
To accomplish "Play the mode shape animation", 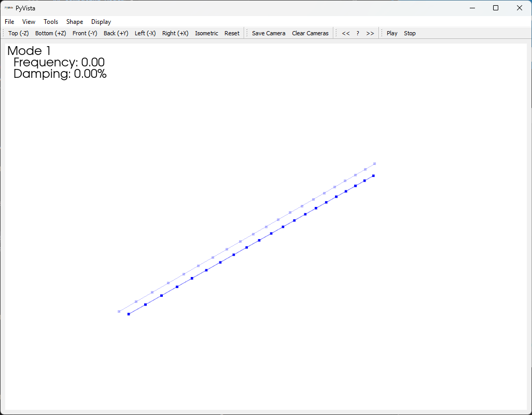I will (391, 33).
